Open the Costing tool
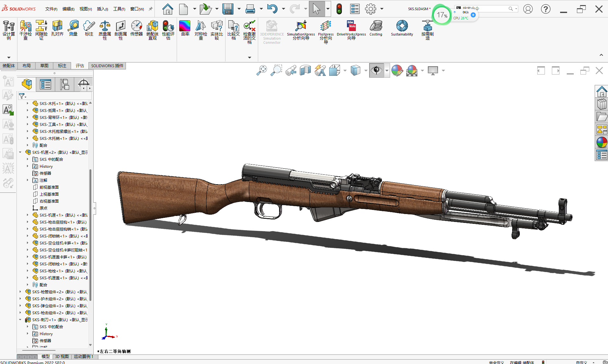Image resolution: width=608 pixels, height=364 pixels. click(376, 28)
